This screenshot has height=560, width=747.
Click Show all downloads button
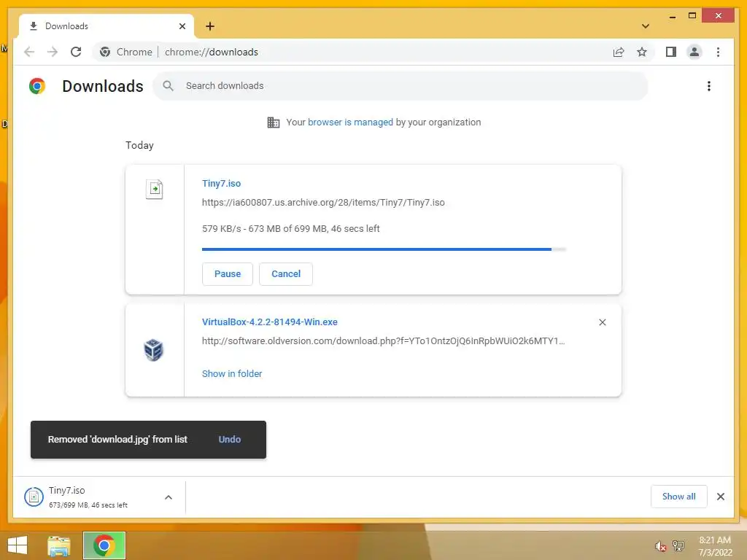[679, 497]
